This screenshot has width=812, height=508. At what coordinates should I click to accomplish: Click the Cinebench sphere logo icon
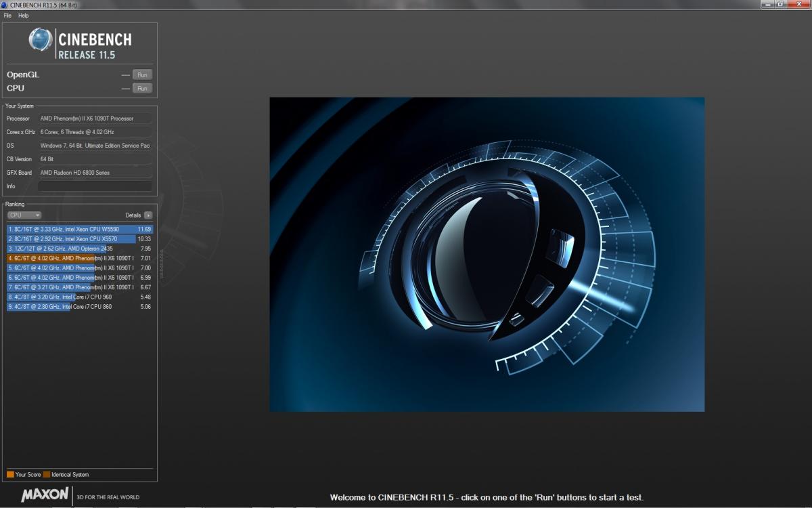click(x=41, y=39)
